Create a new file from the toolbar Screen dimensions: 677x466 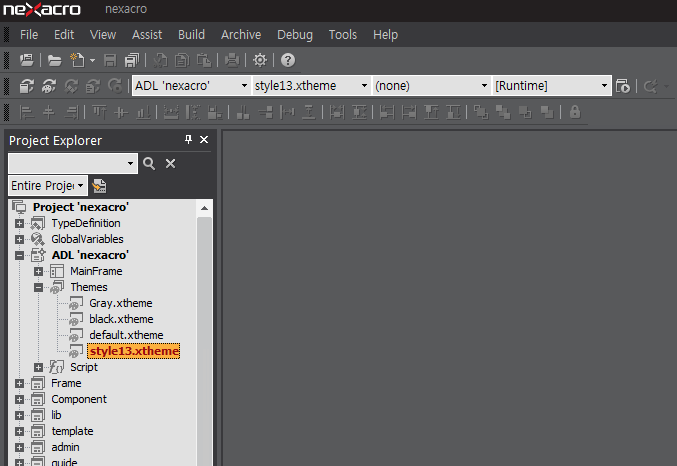click(77, 60)
